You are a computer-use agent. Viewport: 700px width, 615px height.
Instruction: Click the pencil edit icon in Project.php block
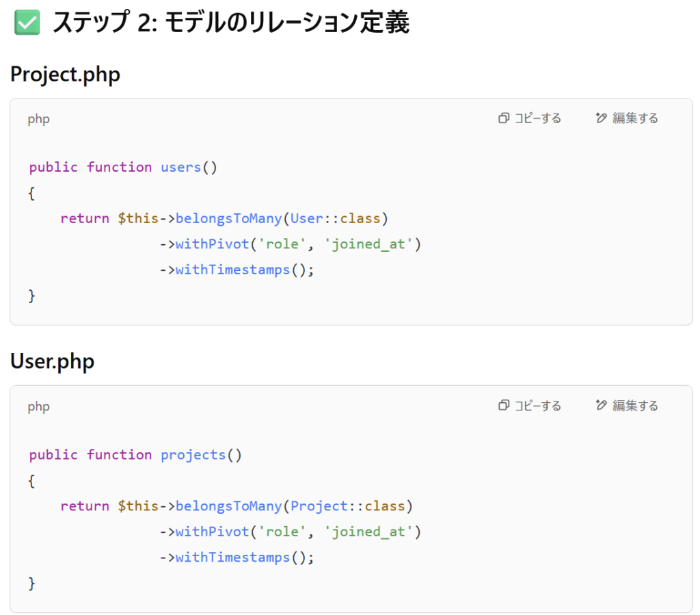point(602,118)
